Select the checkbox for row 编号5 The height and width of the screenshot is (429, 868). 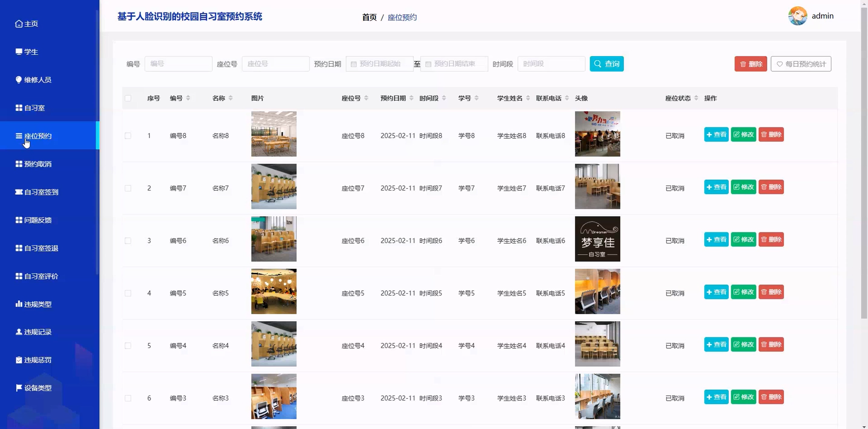point(128,293)
